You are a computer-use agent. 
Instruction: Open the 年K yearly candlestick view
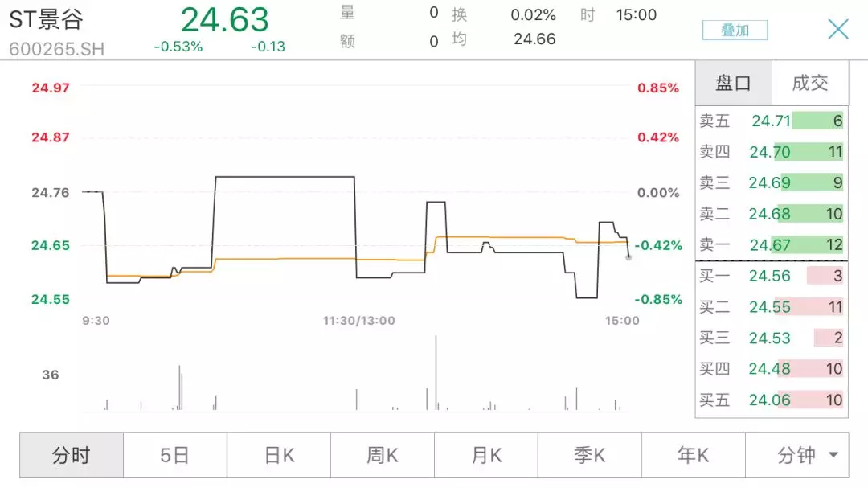point(693,455)
